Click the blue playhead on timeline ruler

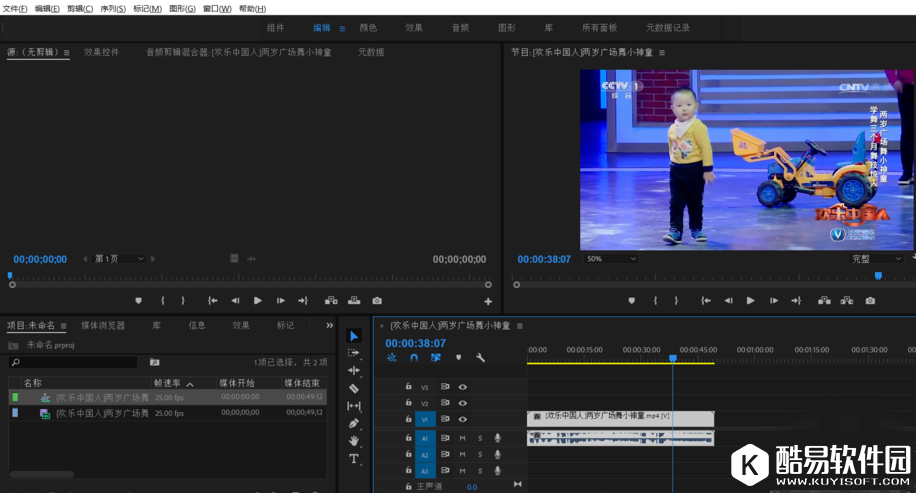coord(672,357)
